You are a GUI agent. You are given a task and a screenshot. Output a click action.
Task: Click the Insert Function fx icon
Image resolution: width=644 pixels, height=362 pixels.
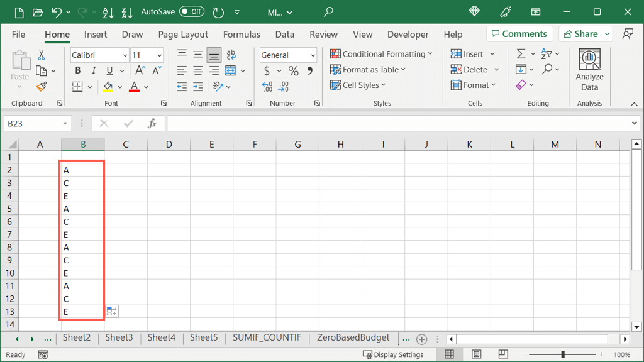pyautogui.click(x=152, y=124)
